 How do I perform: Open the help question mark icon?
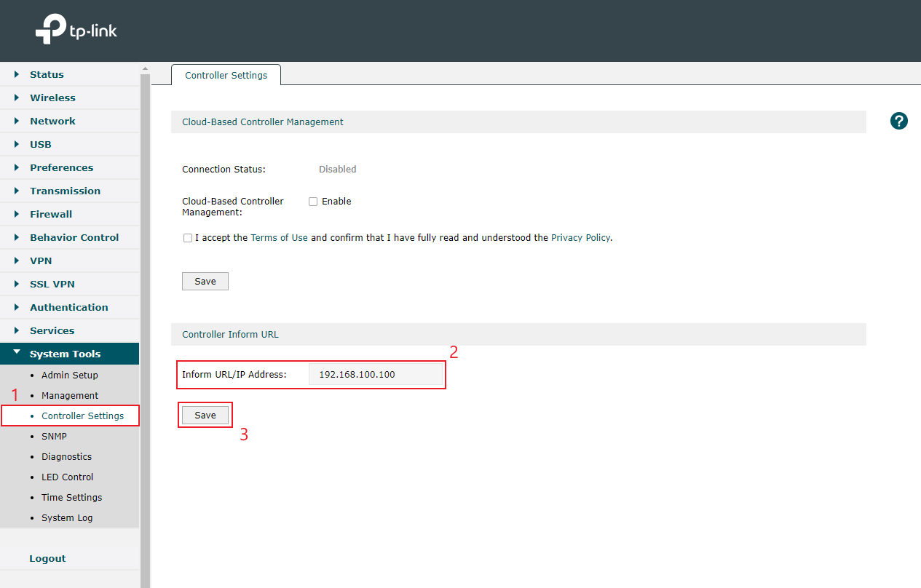pyautogui.click(x=899, y=122)
